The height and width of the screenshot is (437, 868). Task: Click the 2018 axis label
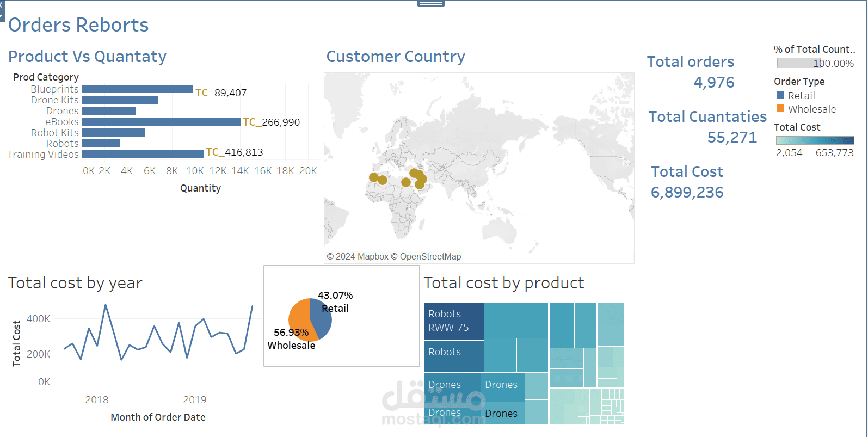(x=97, y=400)
